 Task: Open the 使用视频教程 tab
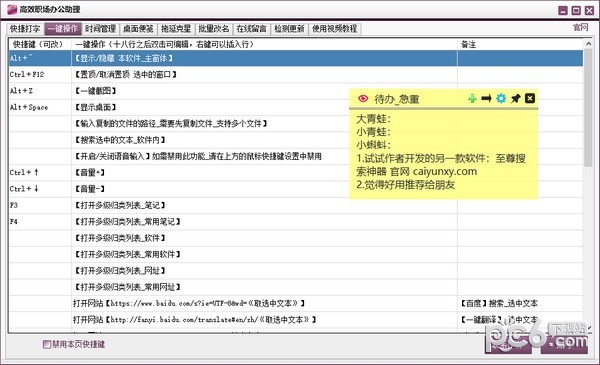click(x=334, y=29)
